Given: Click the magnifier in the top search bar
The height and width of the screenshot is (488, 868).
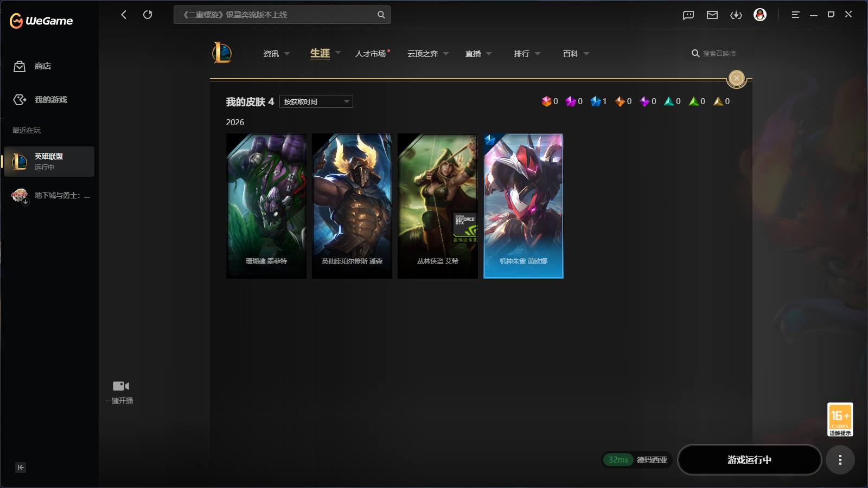Looking at the screenshot, I should click(381, 15).
